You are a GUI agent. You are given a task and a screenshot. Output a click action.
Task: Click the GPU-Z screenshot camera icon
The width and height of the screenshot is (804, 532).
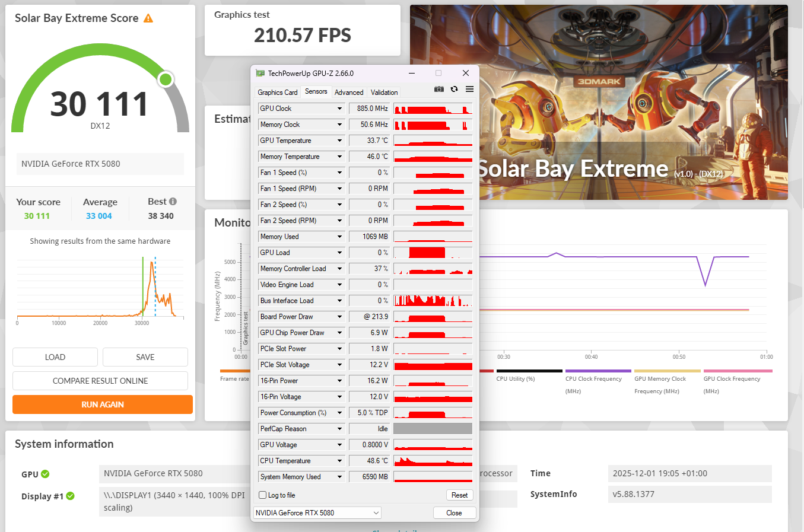point(438,89)
